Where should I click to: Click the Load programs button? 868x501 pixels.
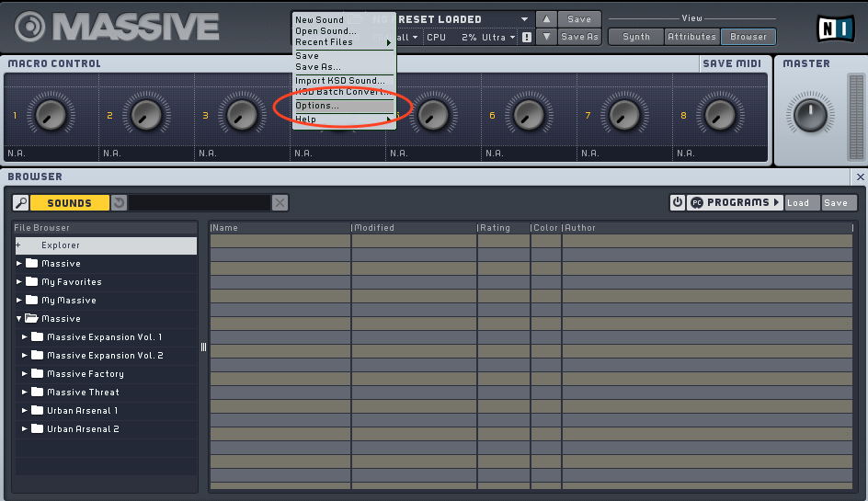798,202
